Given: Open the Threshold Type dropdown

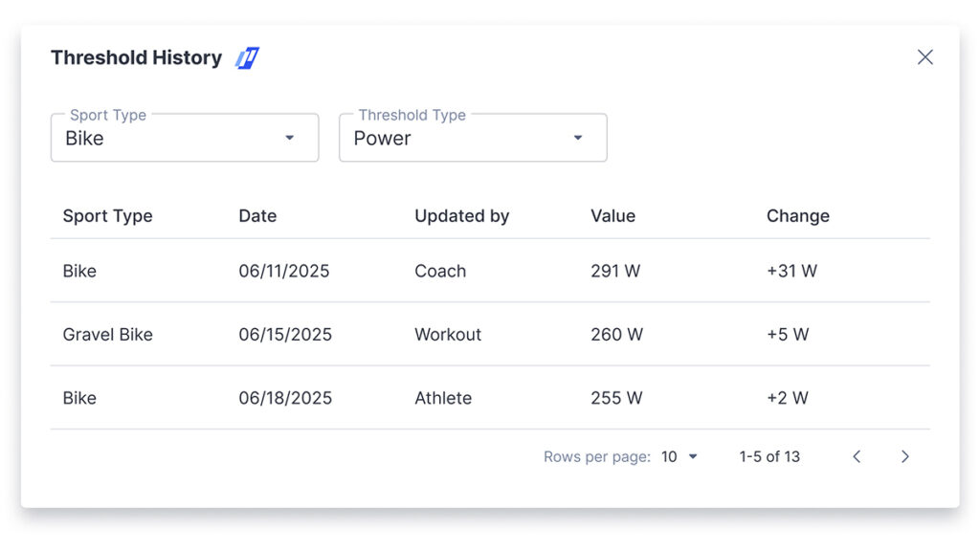Looking at the screenshot, I should click(473, 138).
